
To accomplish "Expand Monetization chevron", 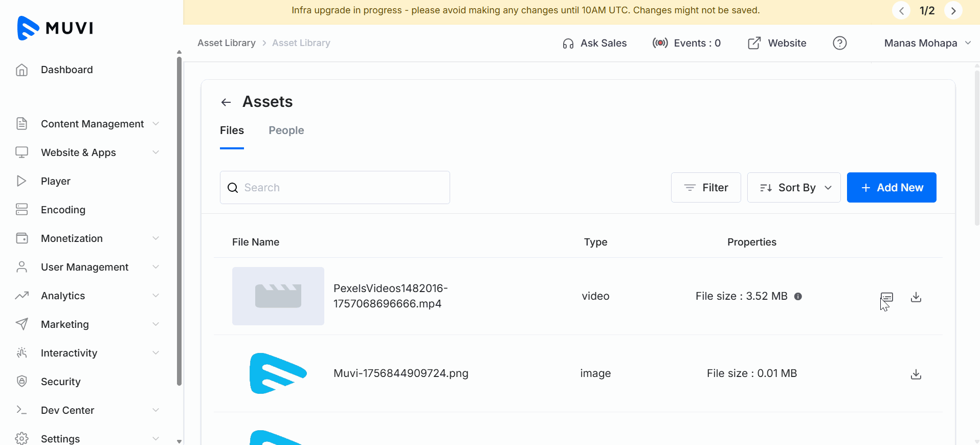I will coord(156,238).
